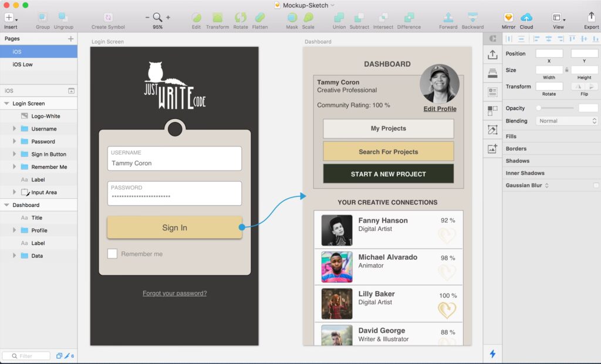Collapse the Login Screen artboard group
The image size is (601, 364).
coord(6,104)
